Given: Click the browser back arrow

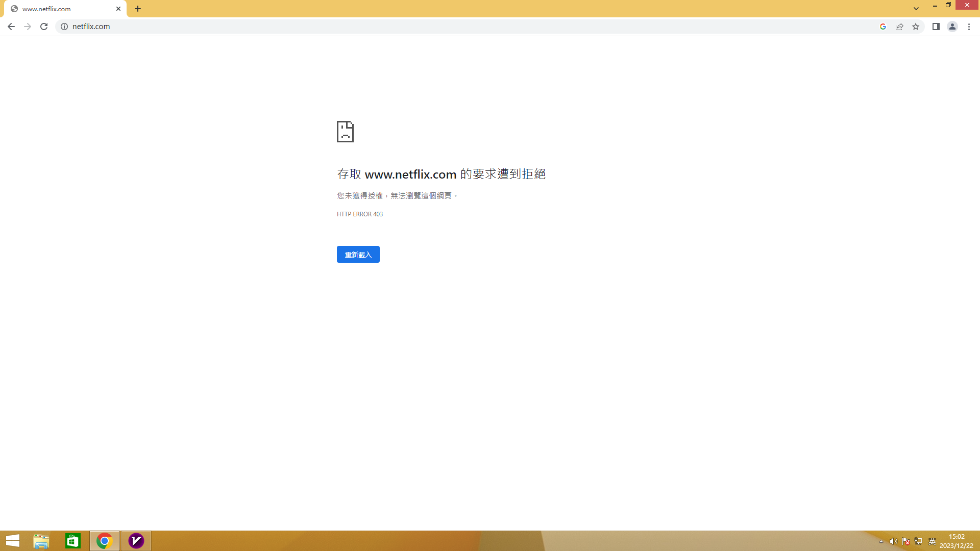Looking at the screenshot, I should [11, 27].
